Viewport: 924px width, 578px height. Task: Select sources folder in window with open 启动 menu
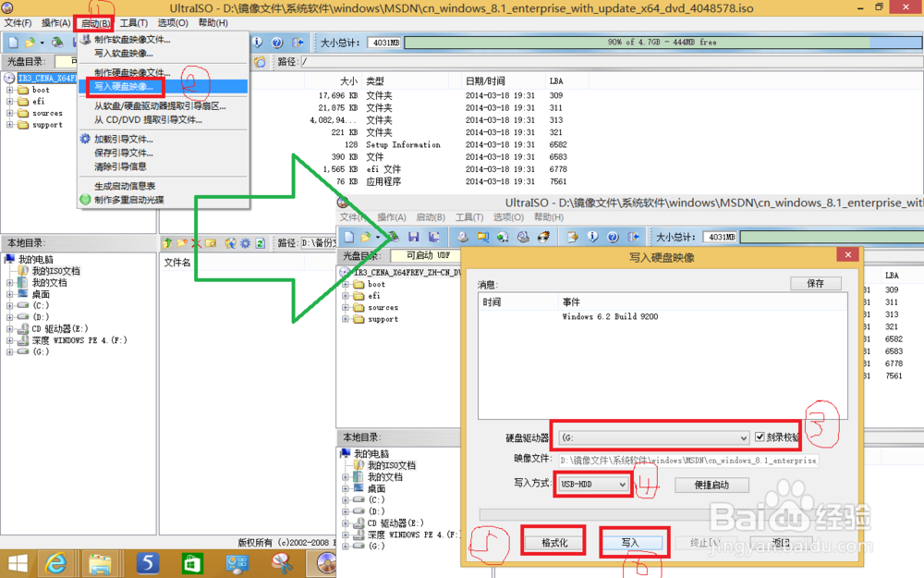click(x=47, y=113)
